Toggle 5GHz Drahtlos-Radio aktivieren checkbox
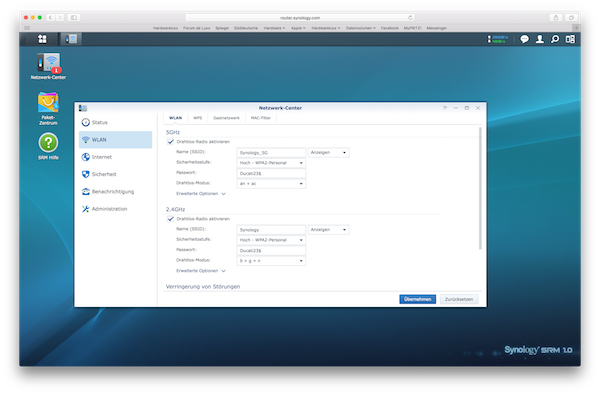 171,142
